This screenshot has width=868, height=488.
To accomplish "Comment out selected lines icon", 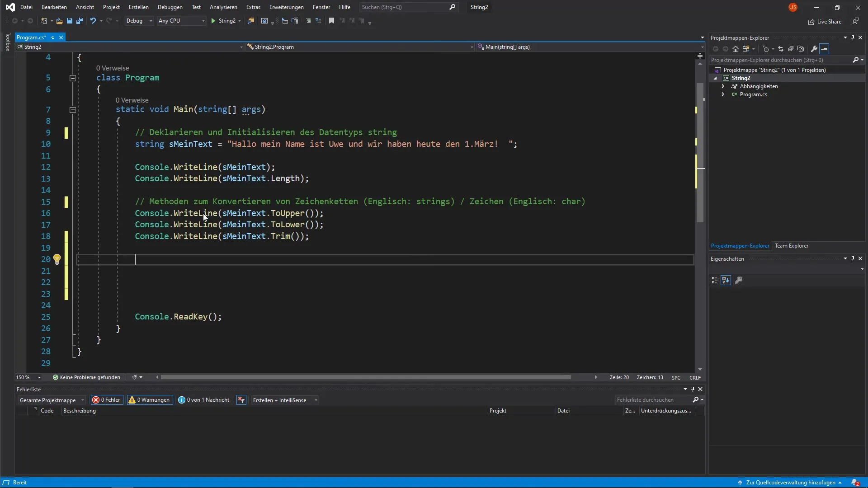I will [x=308, y=21].
